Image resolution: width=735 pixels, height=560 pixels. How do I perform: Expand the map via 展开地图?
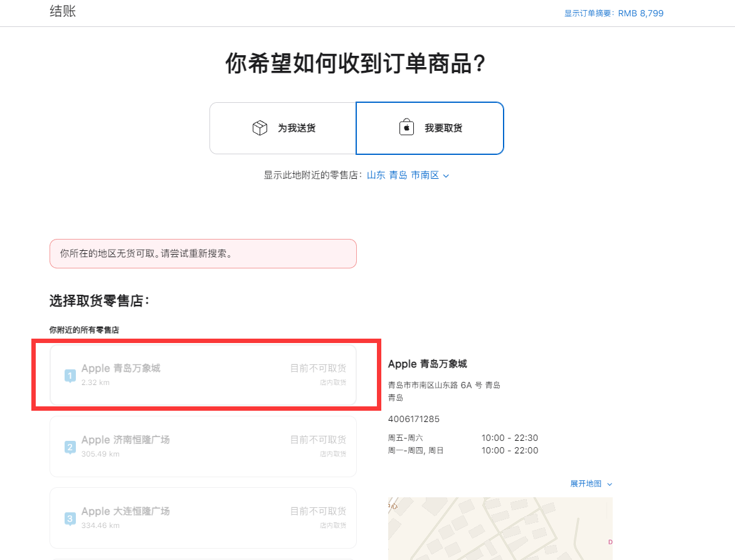tap(591, 483)
